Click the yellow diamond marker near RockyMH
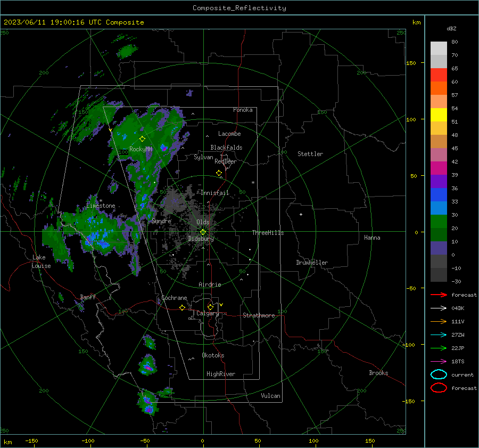Image resolution: width=479 pixels, height=448 pixels. pyautogui.click(x=142, y=139)
